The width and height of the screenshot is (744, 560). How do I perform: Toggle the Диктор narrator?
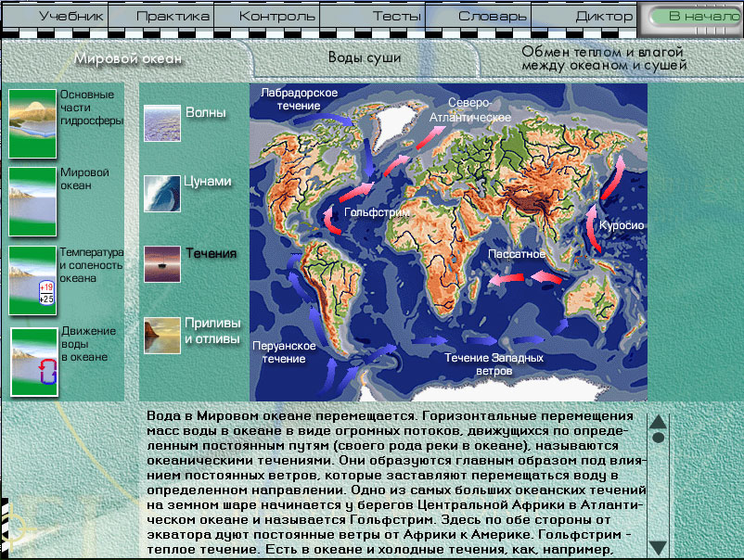(x=584, y=16)
